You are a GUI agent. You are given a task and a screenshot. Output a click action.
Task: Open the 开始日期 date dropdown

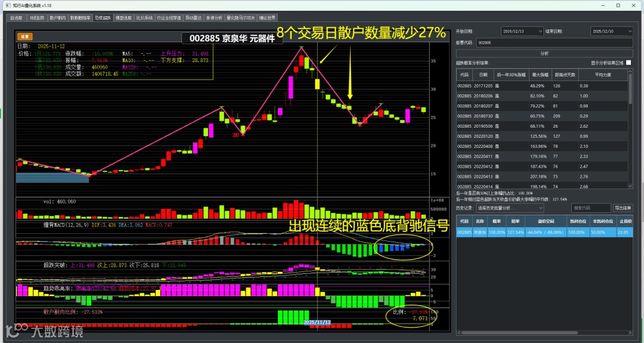pos(522,31)
